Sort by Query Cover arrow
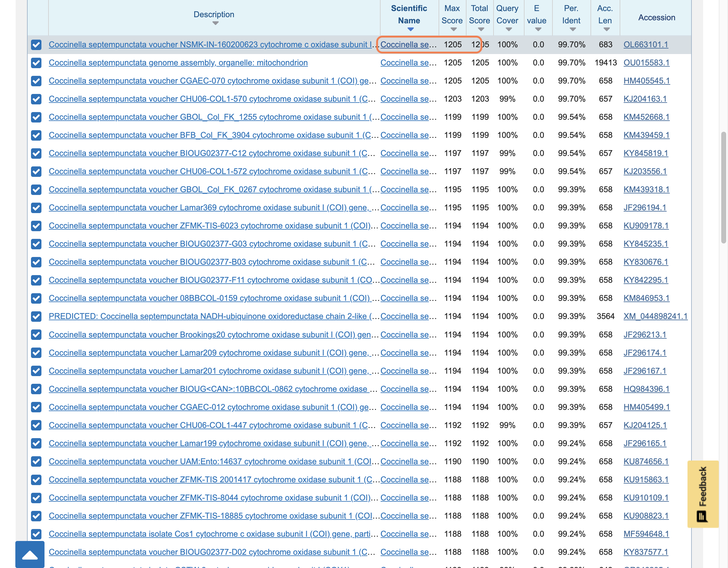The image size is (728, 568). click(509, 30)
